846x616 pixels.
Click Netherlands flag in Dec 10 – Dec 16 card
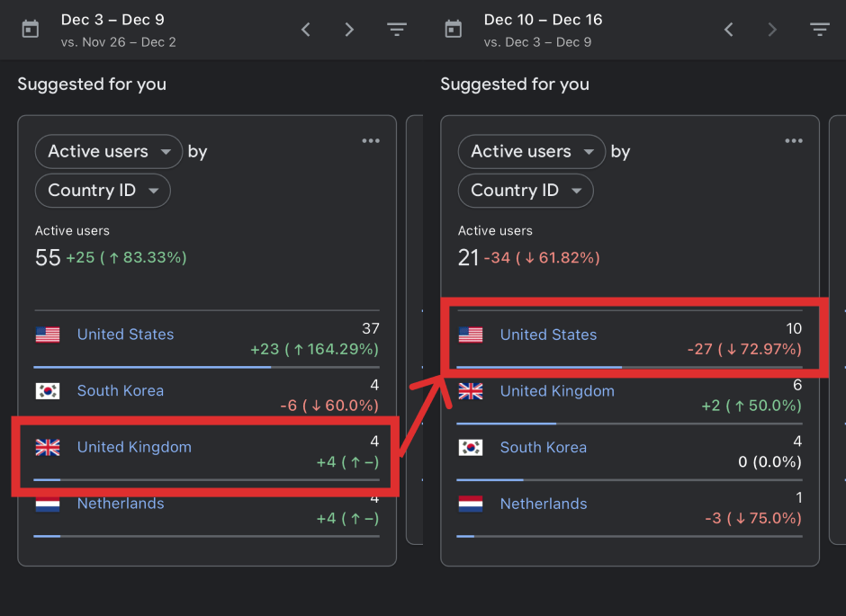471,504
